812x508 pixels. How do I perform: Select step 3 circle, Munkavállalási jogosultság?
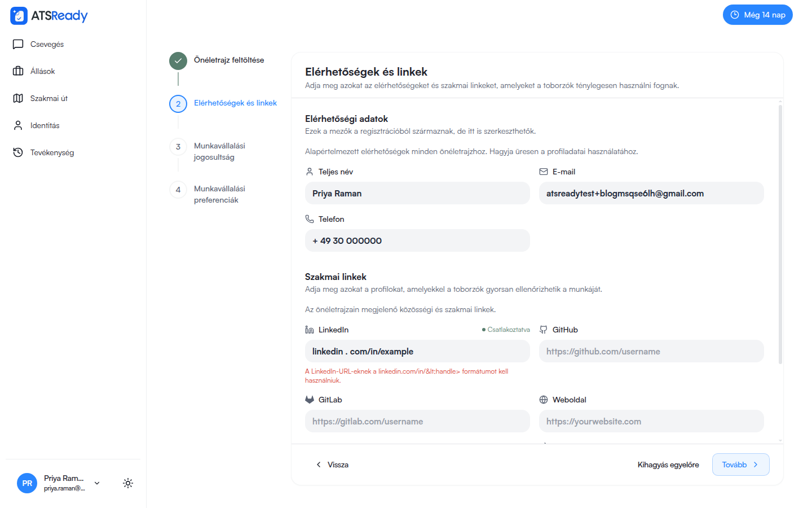pyautogui.click(x=178, y=147)
